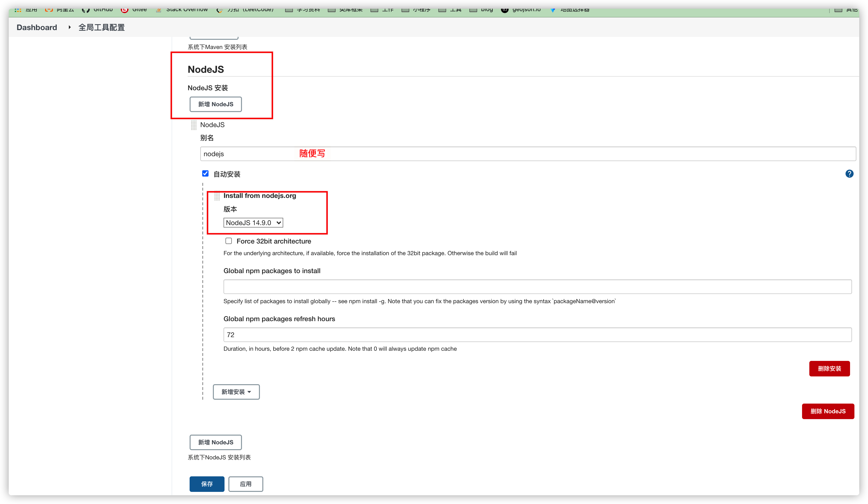Click the 保存 button
Viewport: 868px width, 504px height.
(207, 484)
